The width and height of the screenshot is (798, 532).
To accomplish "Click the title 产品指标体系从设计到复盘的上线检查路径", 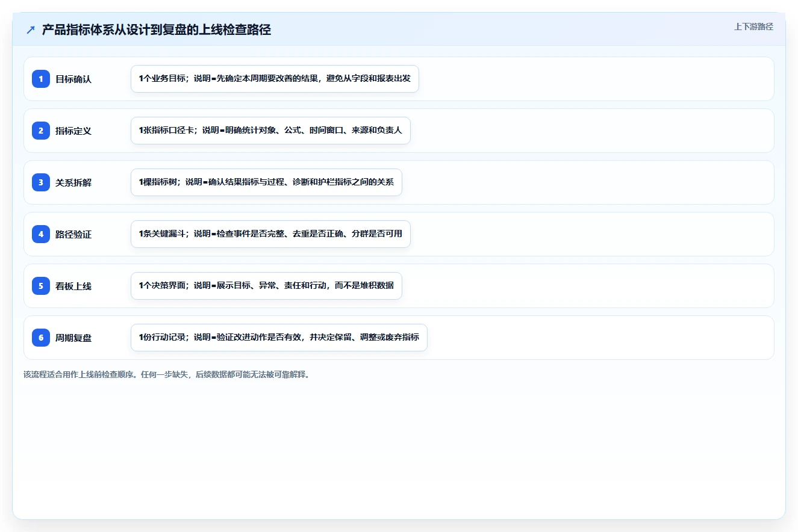I will pyautogui.click(x=157, y=30).
